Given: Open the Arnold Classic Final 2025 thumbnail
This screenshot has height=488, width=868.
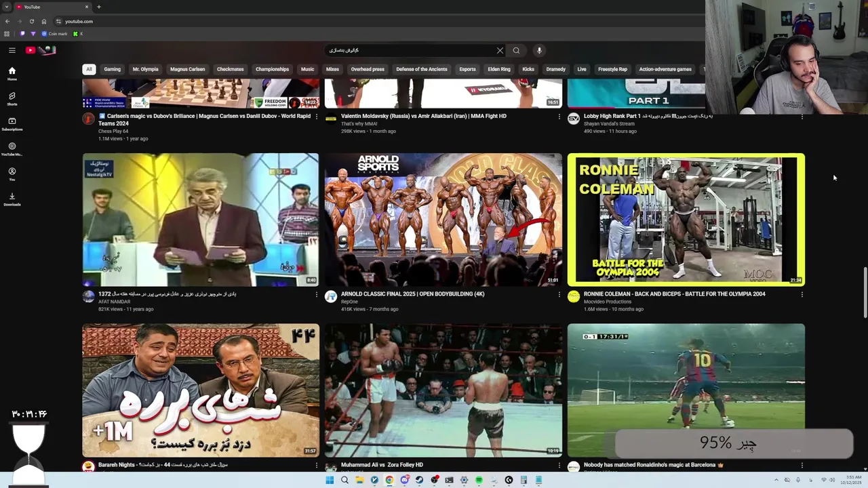Looking at the screenshot, I should point(443,220).
